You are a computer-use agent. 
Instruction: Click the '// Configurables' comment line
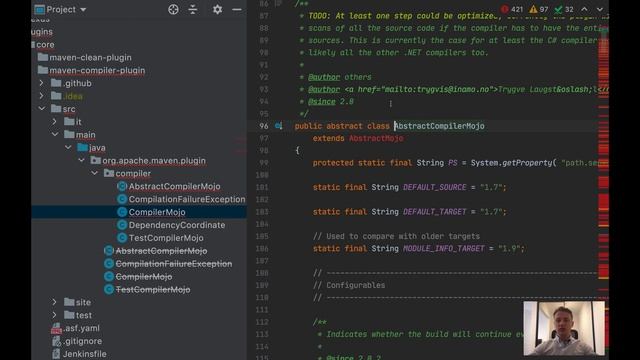coord(349,285)
